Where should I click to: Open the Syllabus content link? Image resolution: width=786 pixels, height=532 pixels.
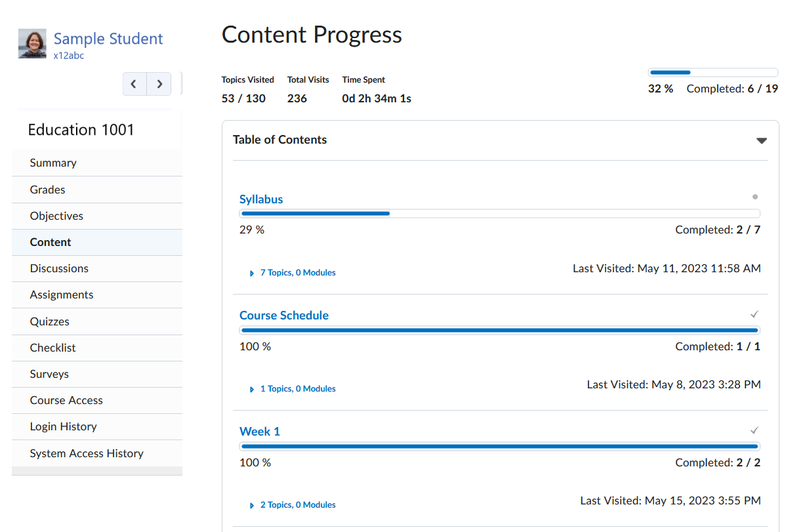click(x=260, y=199)
